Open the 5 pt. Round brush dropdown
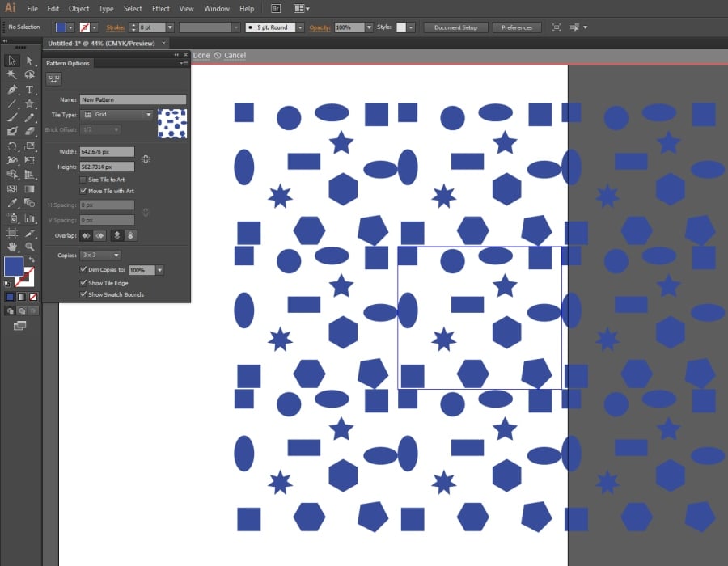 coord(300,27)
